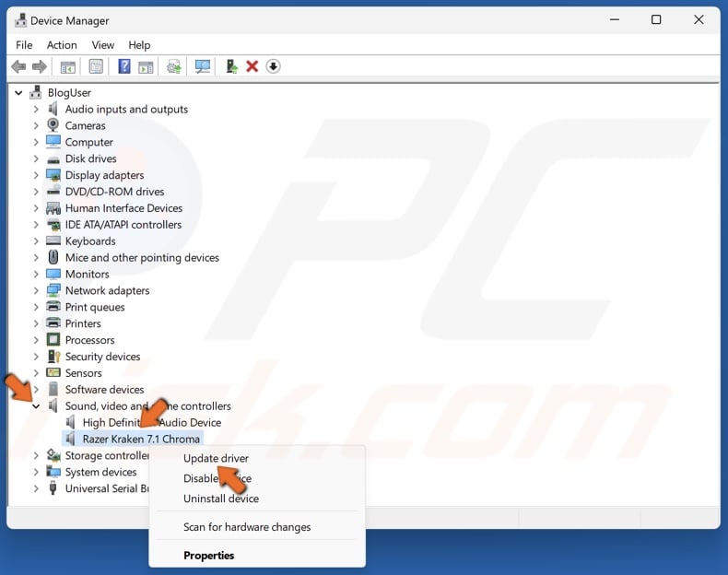The height and width of the screenshot is (575, 728).
Task: Click the Show/Hide Console Tree toolbar icon
Action: [x=68, y=67]
